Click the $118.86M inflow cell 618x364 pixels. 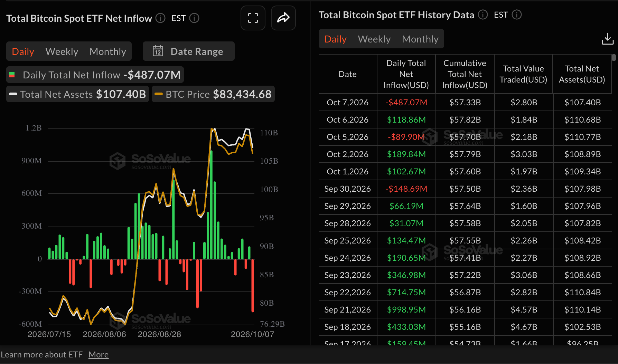(406, 120)
